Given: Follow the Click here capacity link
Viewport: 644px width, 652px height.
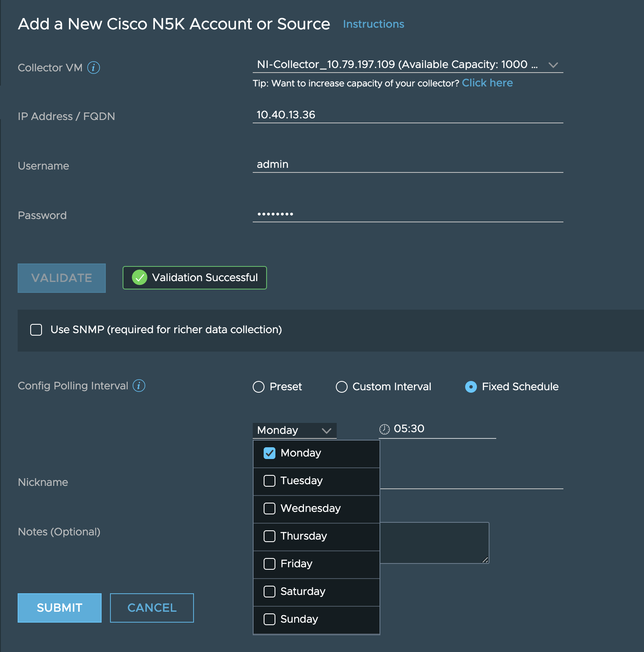Looking at the screenshot, I should (x=487, y=83).
